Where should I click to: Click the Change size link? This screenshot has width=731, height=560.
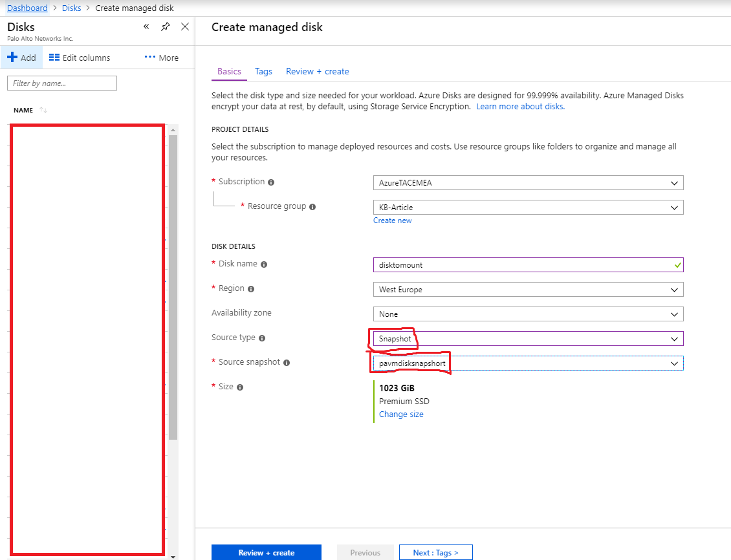401,415
